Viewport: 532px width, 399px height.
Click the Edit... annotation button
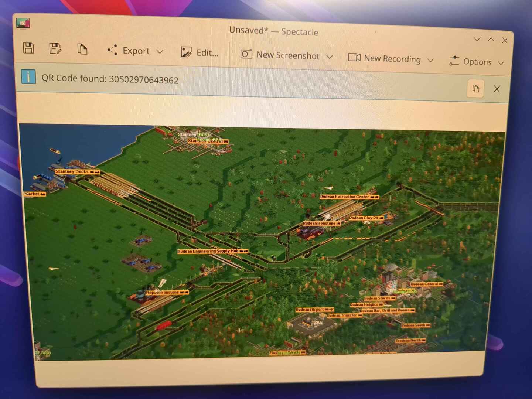(x=200, y=53)
